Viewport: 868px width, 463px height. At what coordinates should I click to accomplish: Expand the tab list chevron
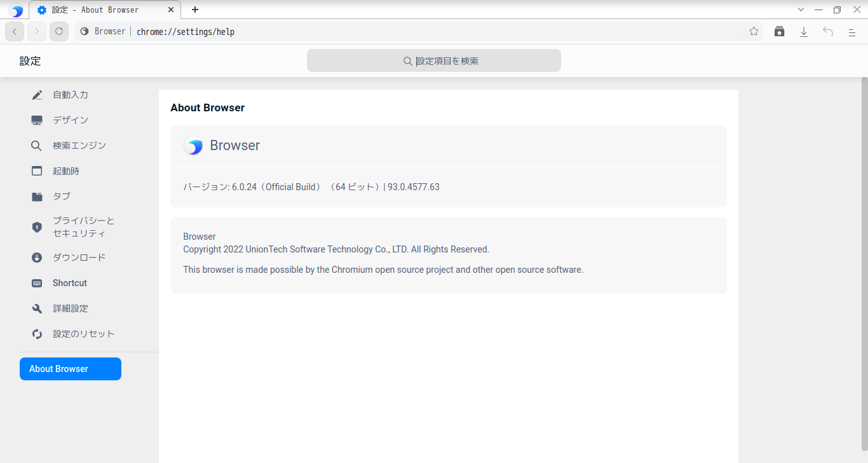pyautogui.click(x=801, y=10)
